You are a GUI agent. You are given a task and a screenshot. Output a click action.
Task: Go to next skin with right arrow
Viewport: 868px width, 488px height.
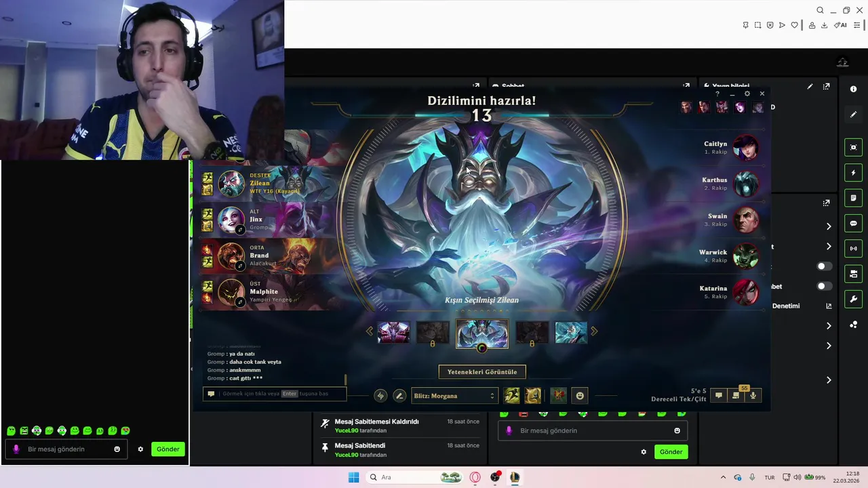595,331
